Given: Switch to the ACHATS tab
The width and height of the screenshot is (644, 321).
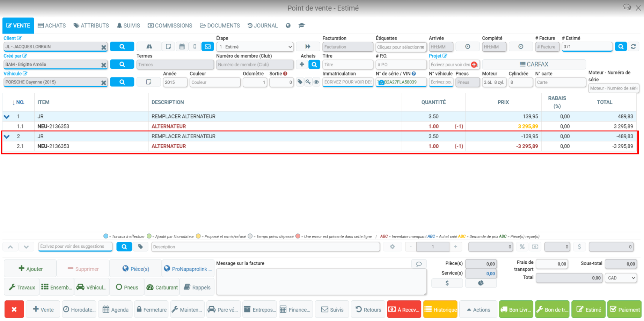Looking at the screenshot, I should [52, 25].
